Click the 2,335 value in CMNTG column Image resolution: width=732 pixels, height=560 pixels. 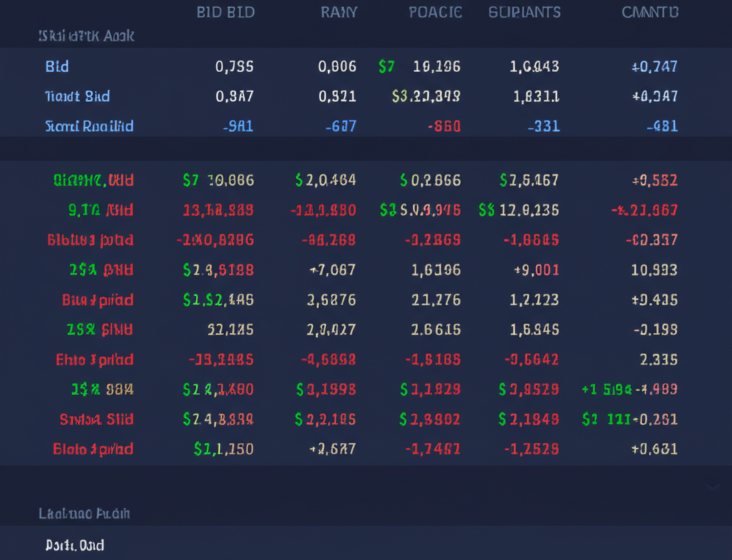659,360
